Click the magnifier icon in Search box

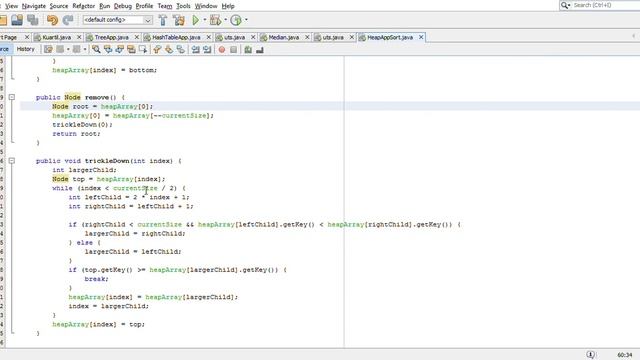coord(565,5)
